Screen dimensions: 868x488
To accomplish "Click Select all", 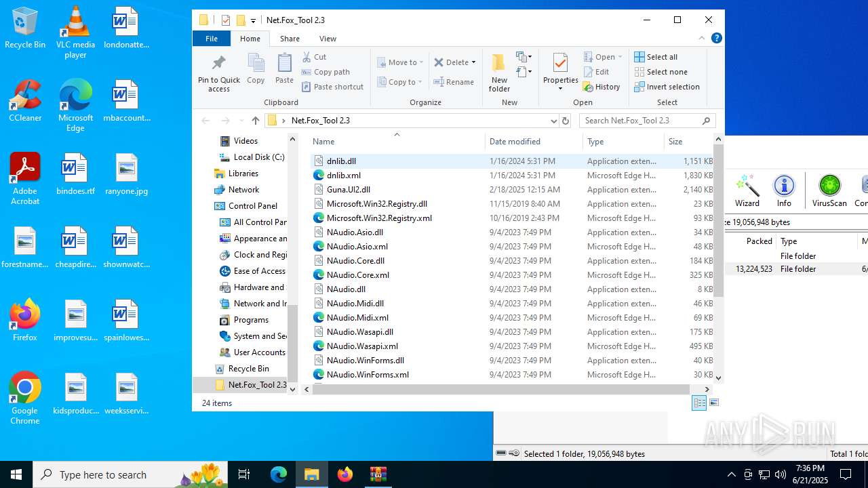I will [x=656, y=57].
